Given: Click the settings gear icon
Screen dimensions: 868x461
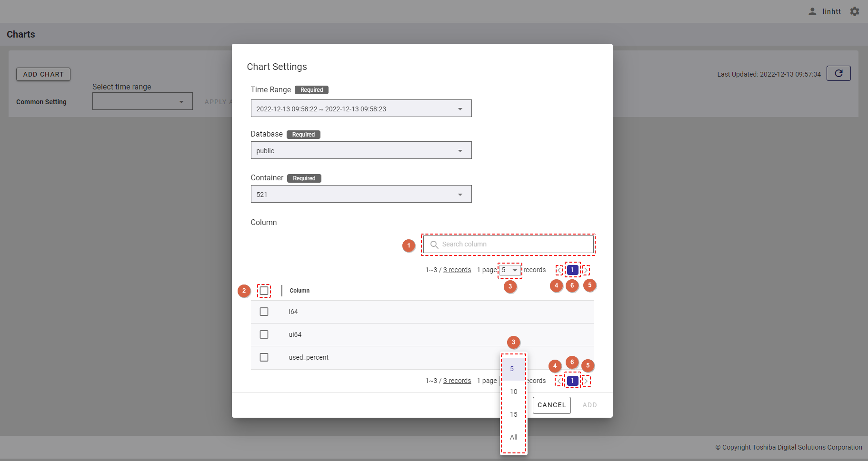Looking at the screenshot, I should [x=855, y=11].
